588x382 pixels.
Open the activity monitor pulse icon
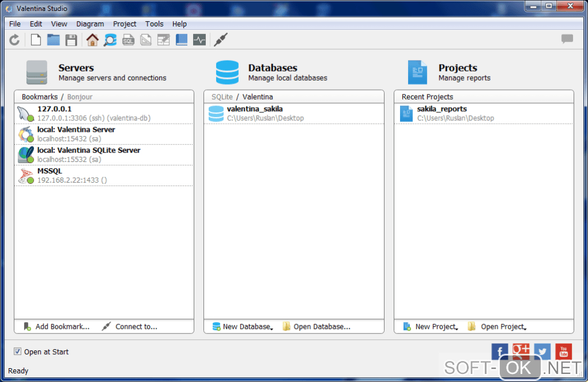(199, 40)
